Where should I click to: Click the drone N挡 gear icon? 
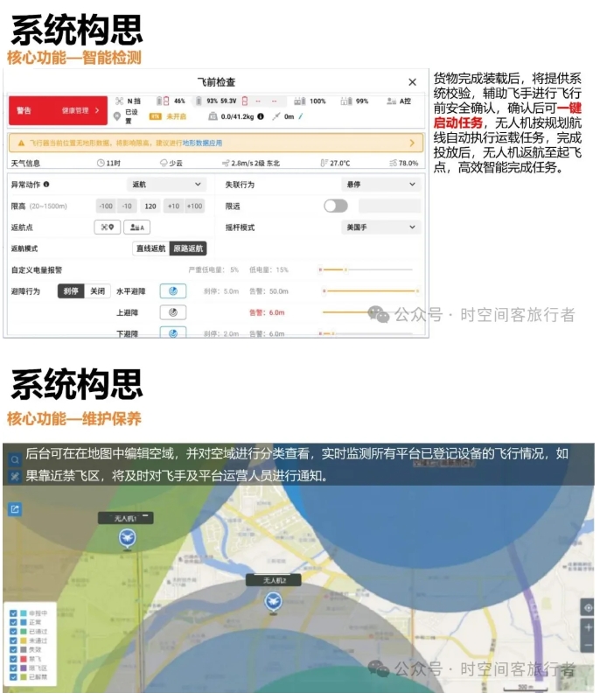(119, 101)
